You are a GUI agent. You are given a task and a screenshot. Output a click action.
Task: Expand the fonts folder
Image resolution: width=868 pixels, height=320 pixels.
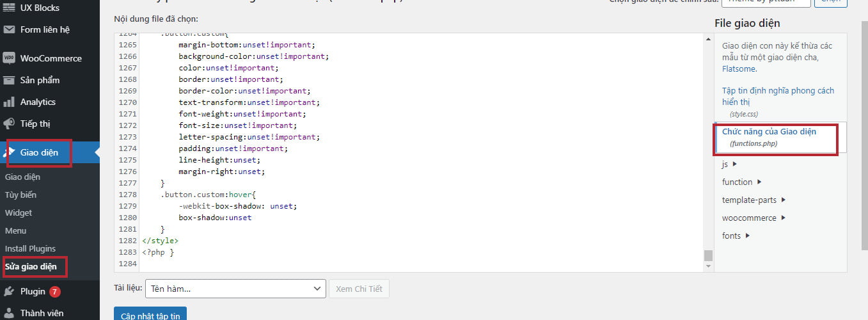click(736, 236)
